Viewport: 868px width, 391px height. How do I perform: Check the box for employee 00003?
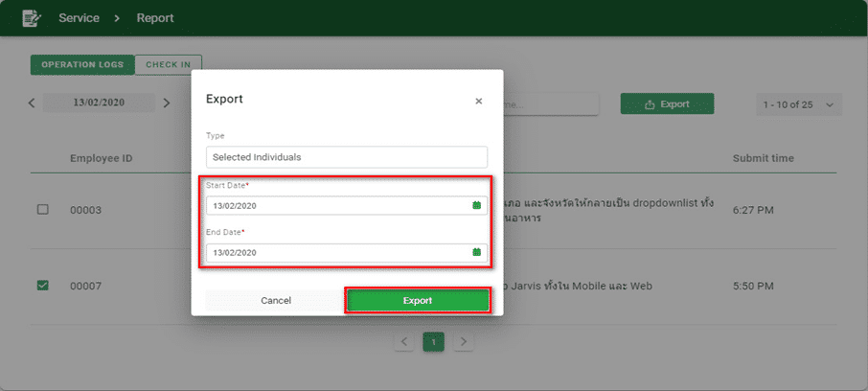click(42, 210)
